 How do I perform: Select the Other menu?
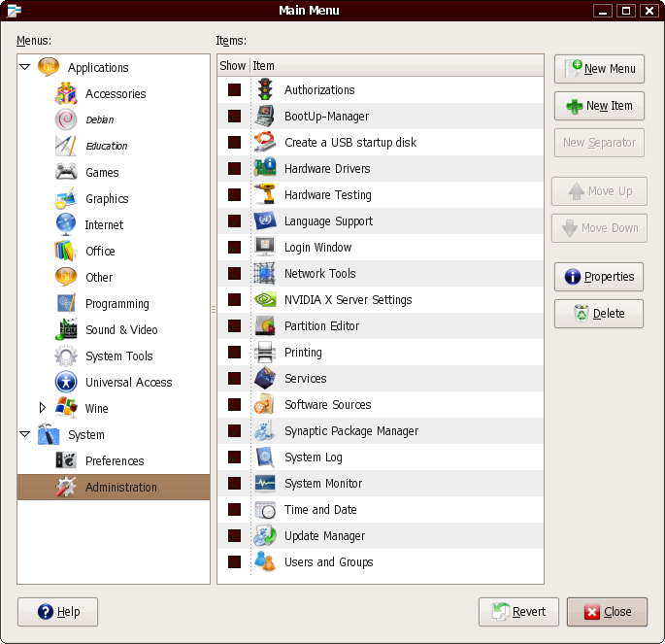[x=99, y=277]
